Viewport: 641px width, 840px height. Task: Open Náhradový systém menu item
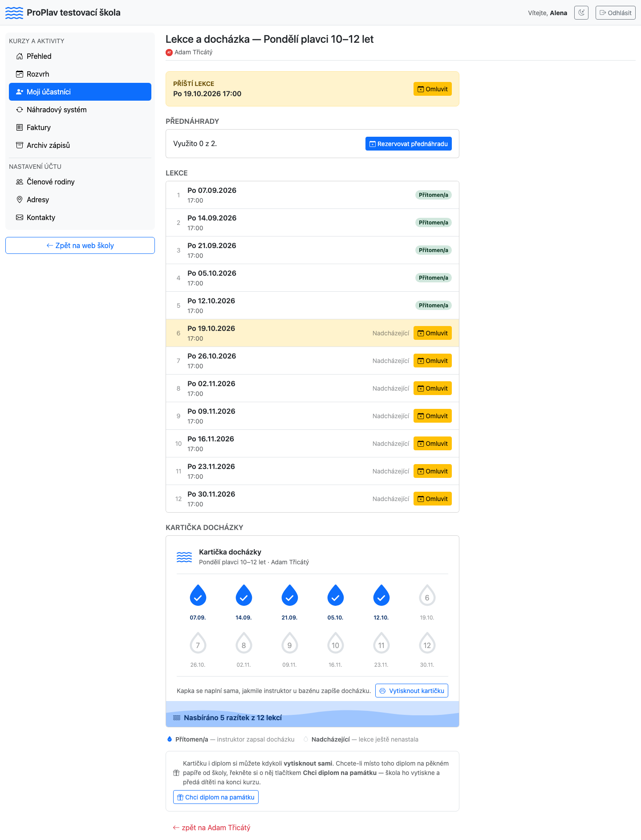coord(80,110)
